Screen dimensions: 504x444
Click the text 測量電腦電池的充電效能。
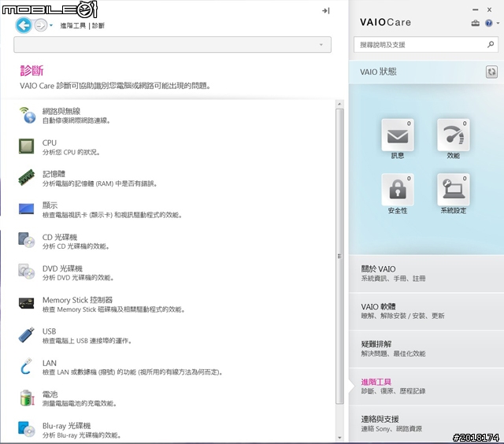tap(80, 404)
